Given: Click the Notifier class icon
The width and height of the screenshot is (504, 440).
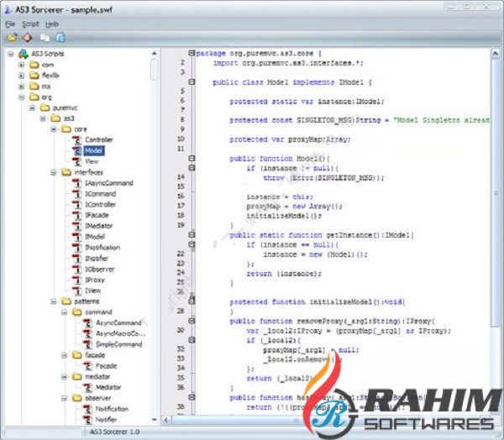Looking at the screenshot, I should [87, 420].
